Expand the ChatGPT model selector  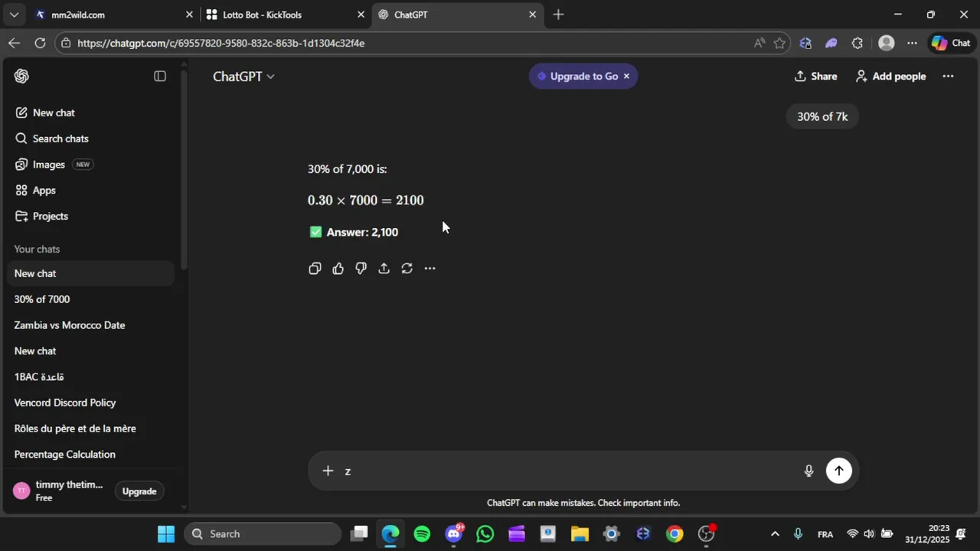(x=243, y=76)
